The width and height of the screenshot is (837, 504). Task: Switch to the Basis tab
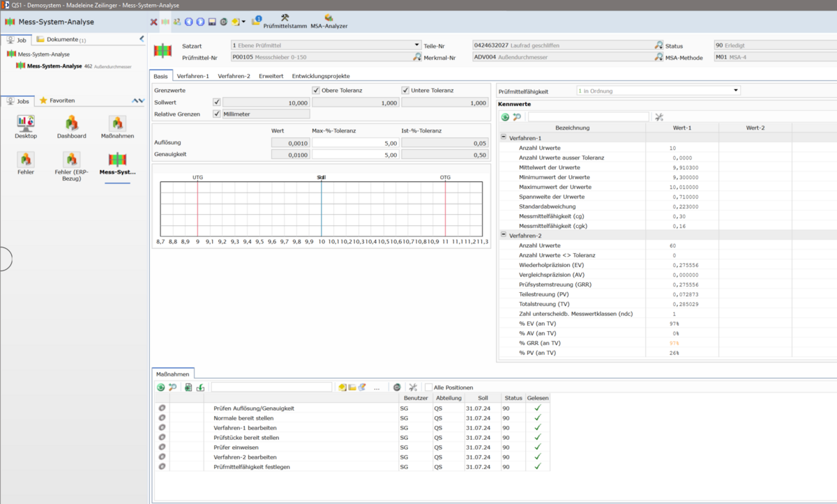(160, 75)
